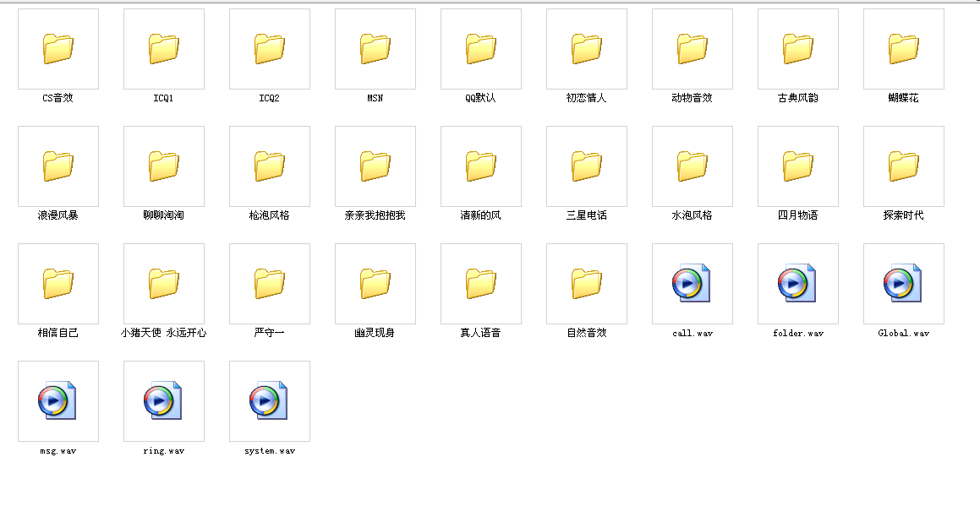Open the 自然音效 folder
Screen dimensions: 980x506
pyautogui.click(x=585, y=284)
